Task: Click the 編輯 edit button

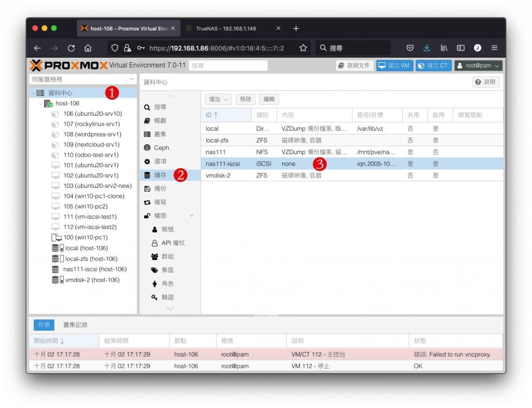Action: (269, 99)
